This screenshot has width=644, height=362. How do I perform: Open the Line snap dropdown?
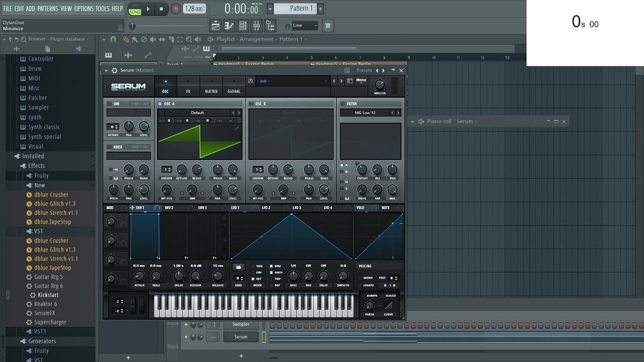coord(304,26)
